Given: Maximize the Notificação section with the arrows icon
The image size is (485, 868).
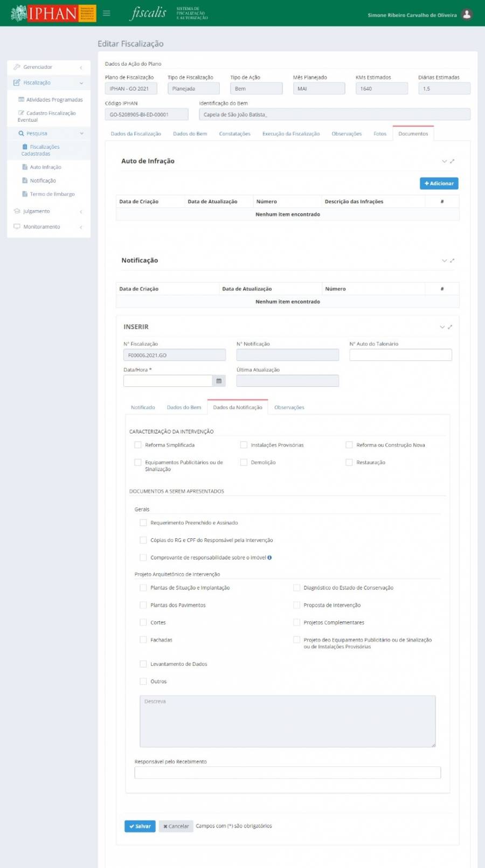Looking at the screenshot, I should (x=452, y=260).
